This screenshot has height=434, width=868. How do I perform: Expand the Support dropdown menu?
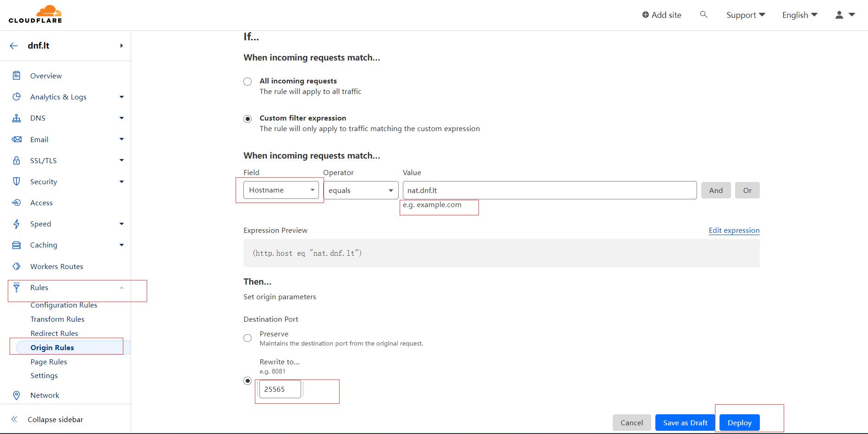click(x=746, y=15)
